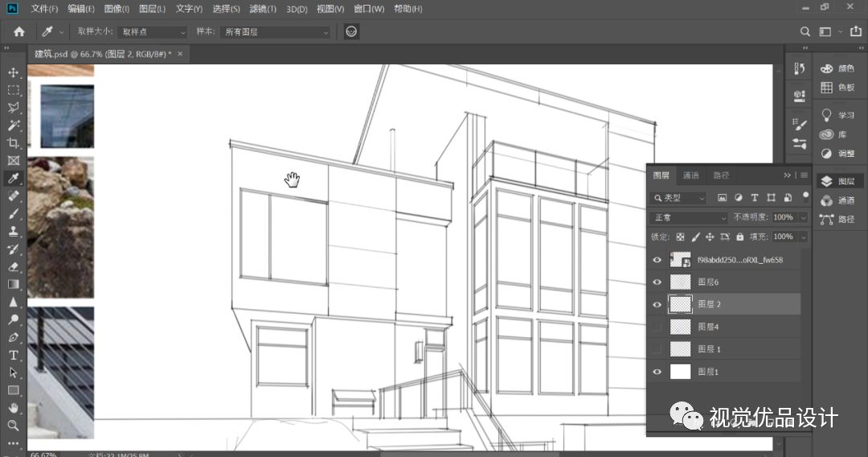Hide the white 图层1 background layer
Viewport: 868px width, 457px height.
[x=657, y=372]
